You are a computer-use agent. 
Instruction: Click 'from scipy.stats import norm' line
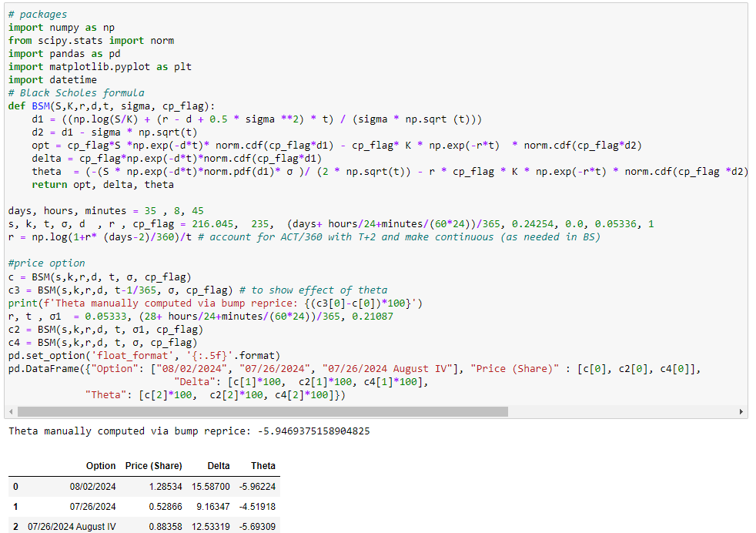pos(91,41)
